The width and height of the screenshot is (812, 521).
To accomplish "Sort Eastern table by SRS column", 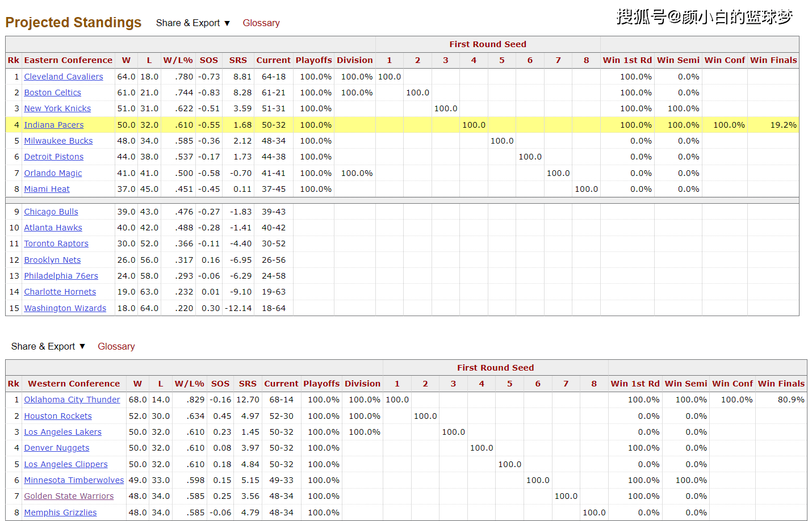I will pos(238,60).
